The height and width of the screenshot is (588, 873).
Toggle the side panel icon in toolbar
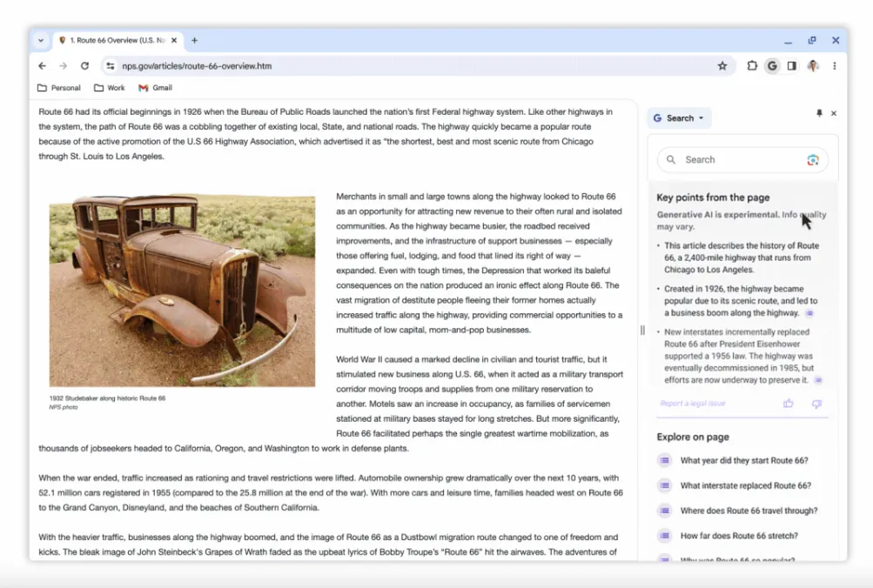[x=792, y=65]
